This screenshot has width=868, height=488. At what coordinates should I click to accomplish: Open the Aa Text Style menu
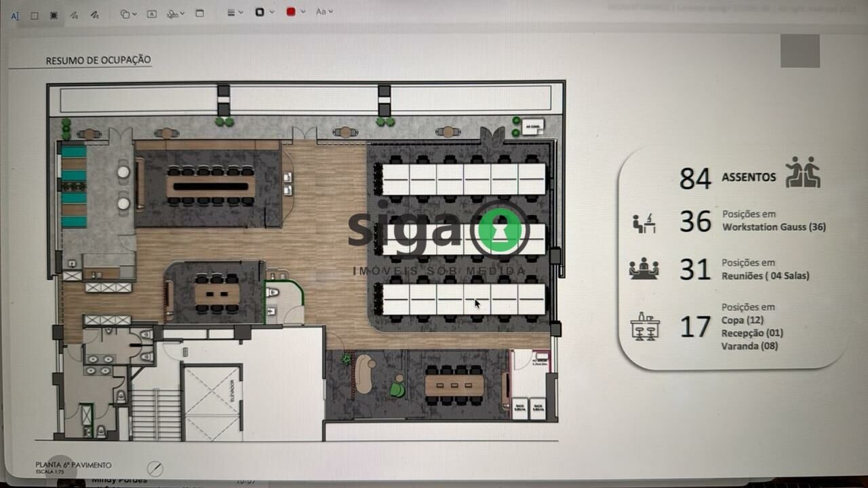pos(324,12)
